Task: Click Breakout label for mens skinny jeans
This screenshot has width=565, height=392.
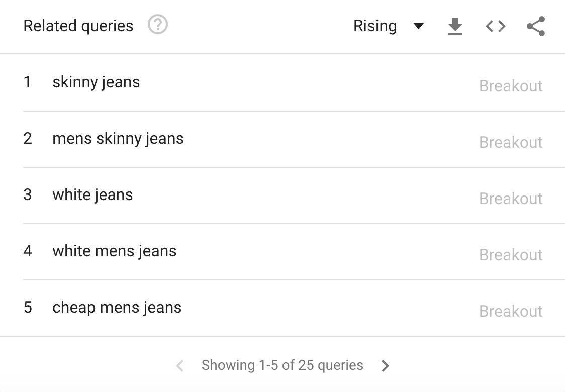Action: (511, 142)
